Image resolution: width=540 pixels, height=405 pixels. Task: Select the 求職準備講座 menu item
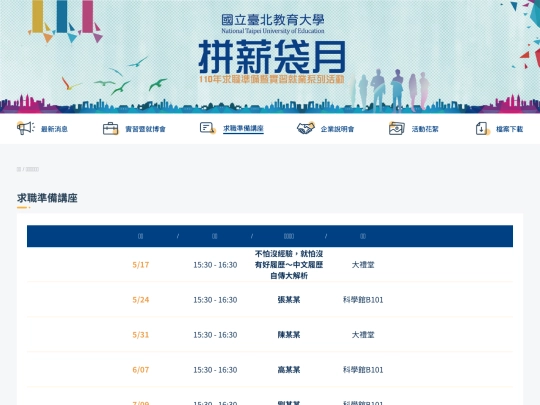pos(243,128)
